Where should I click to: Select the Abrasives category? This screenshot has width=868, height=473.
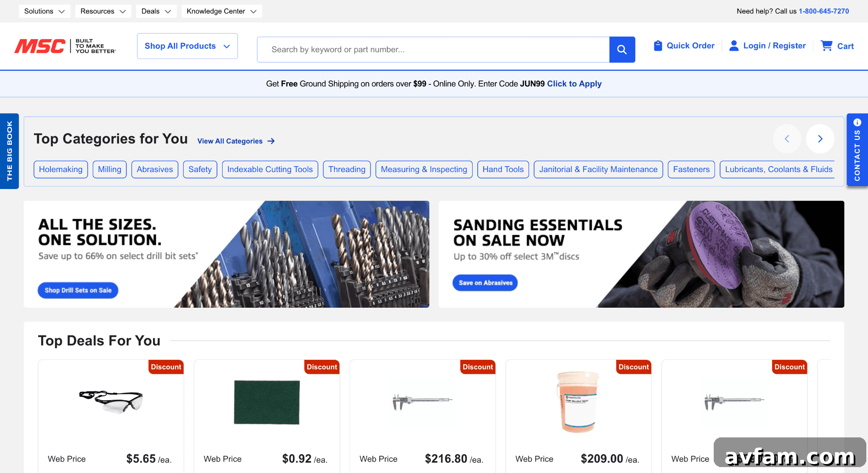point(155,170)
